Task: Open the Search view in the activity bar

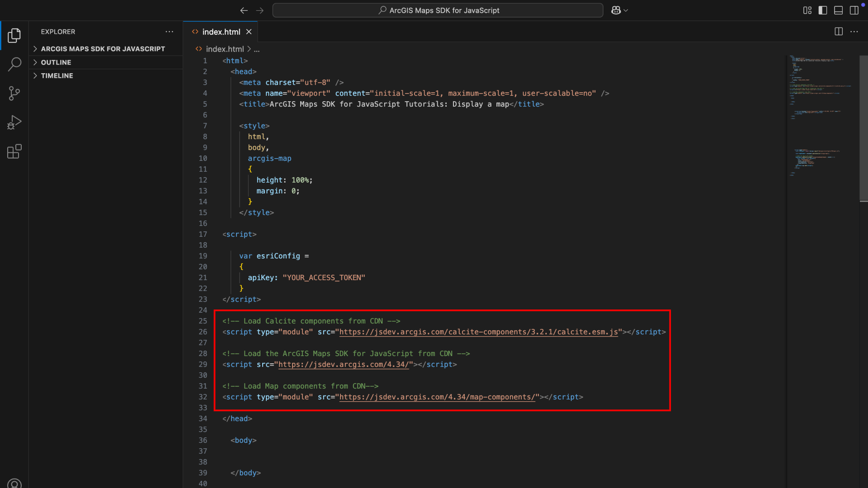Action: click(x=14, y=64)
